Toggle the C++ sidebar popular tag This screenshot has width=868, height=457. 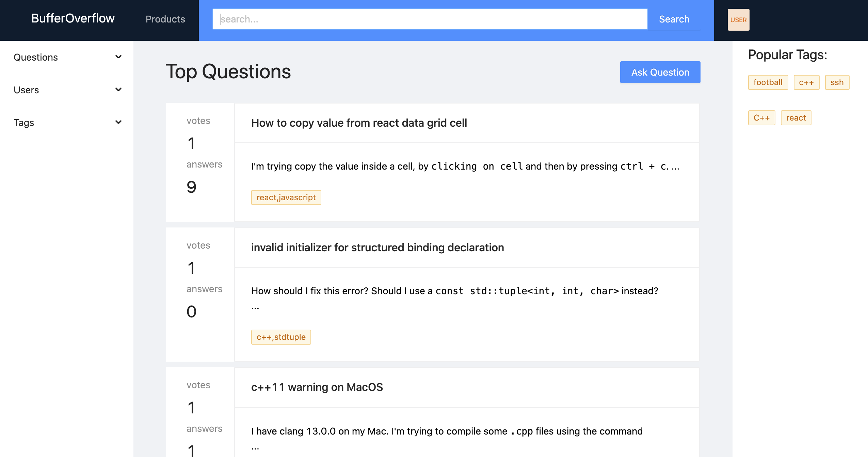click(762, 118)
